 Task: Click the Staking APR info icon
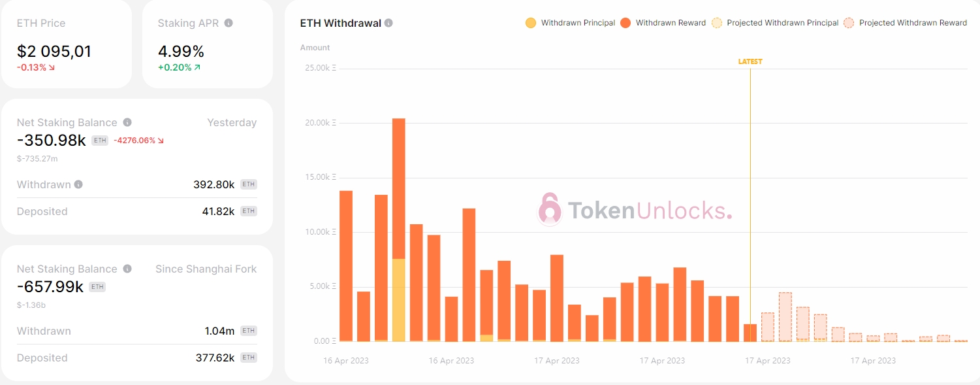[227, 23]
